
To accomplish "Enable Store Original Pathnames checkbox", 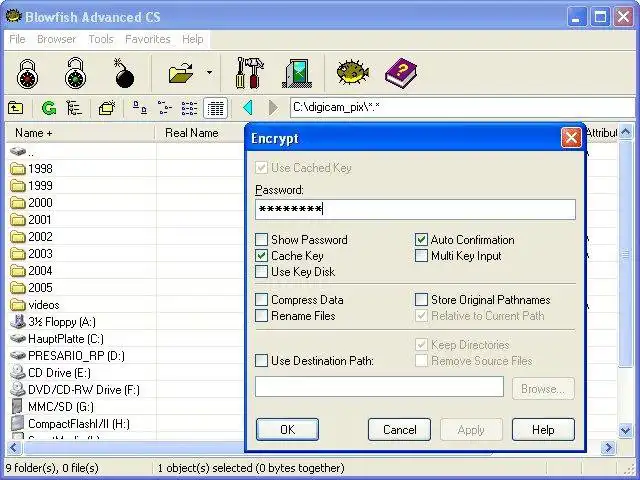I will click(x=421, y=300).
